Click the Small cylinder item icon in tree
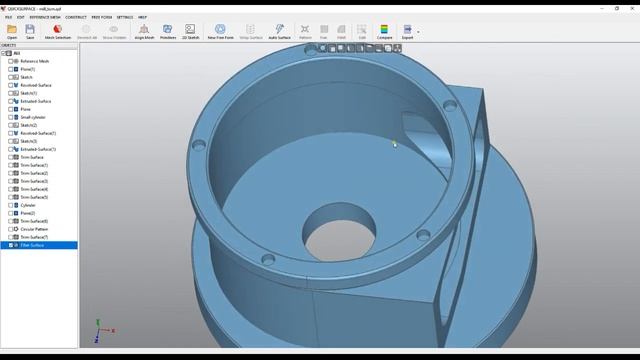Image resolution: width=640 pixels, height=360 pixels. pyautogui.click(x=16, y=117)
